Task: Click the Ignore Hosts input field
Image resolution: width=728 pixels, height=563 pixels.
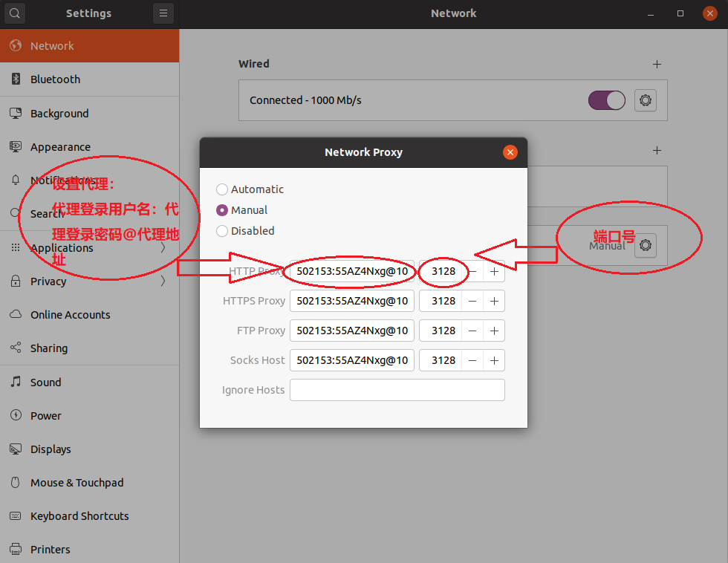Action: pyautogui.click(x=397, y=391)
